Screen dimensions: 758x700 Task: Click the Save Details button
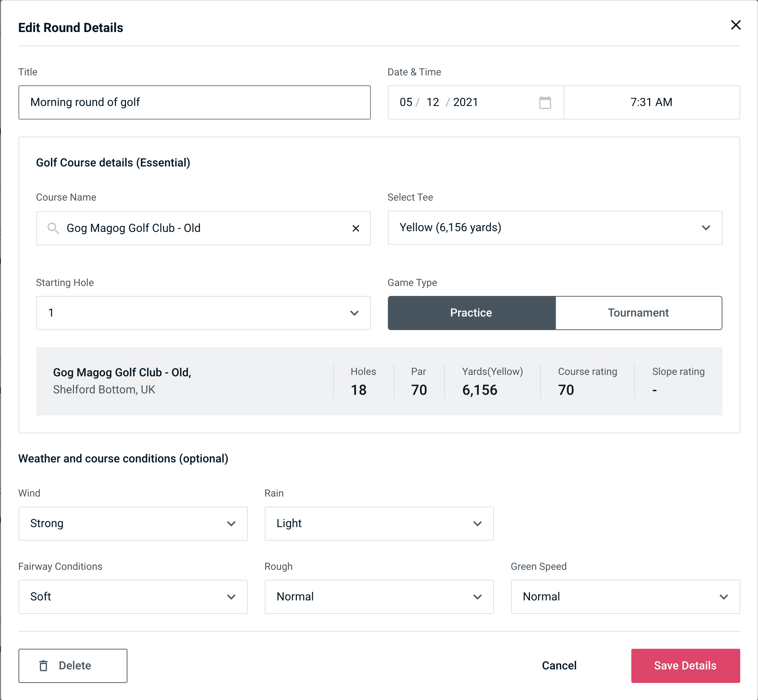pyautogui.click(x=685, y=666)
